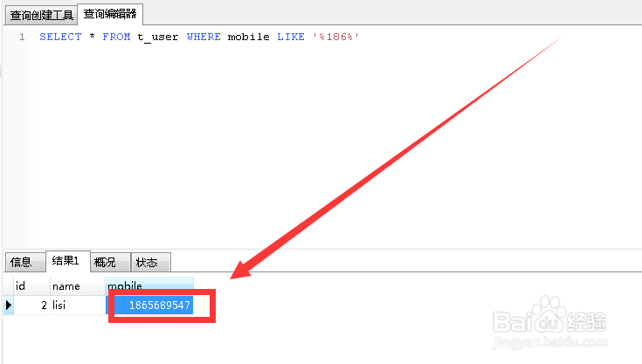Switch to the 查询创建工具 tab
This screenshot has width=642, height=364.
click(x=41, y=16)
